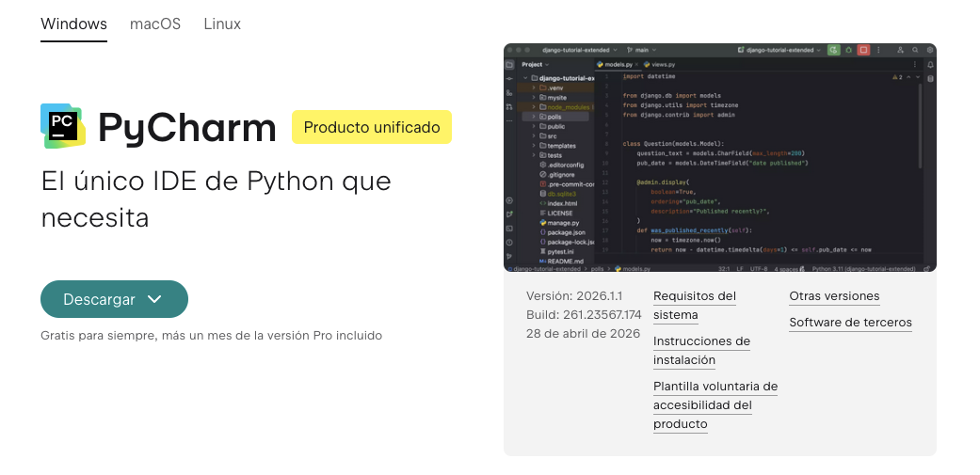The image size is (980, 475).
Task: Expand the mysite folder in preview tree
Action: click(534, 98)
